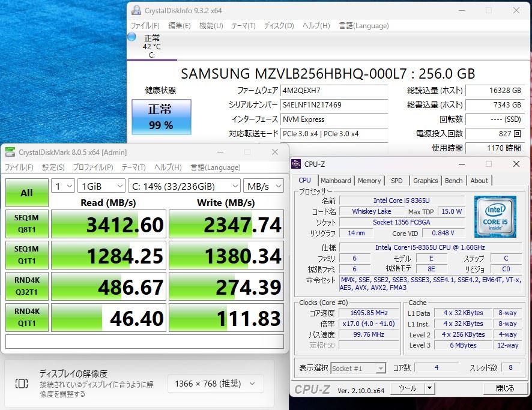
Task: Click the SEQ1M Q8T1 read result 3412.60
Action: point(109,224)
